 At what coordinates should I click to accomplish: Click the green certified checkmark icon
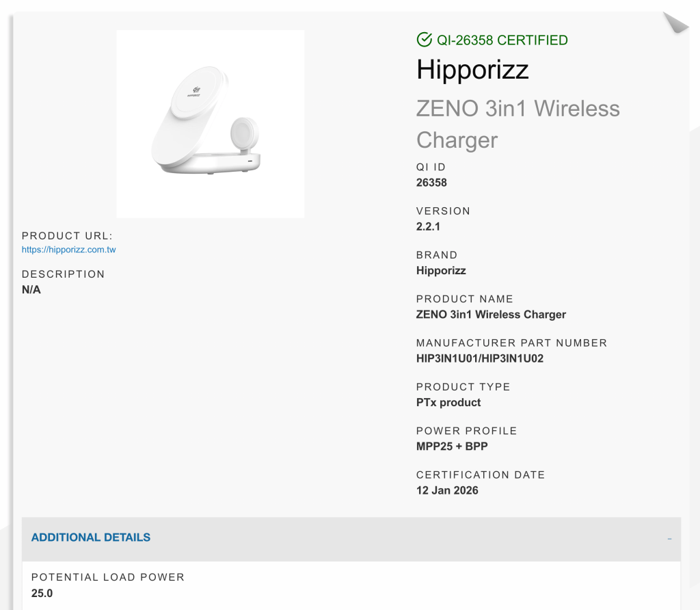[424, 40]
